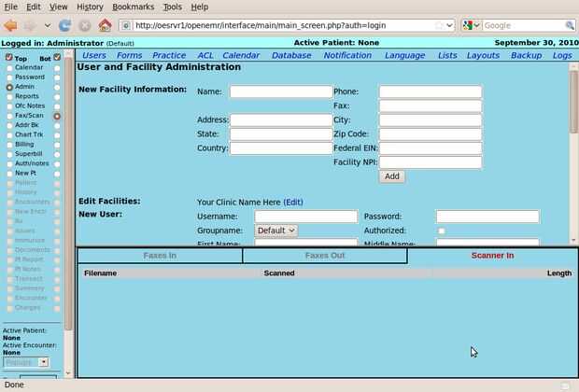
Task: Open the Calendar admin link
Action: [241, 55]
